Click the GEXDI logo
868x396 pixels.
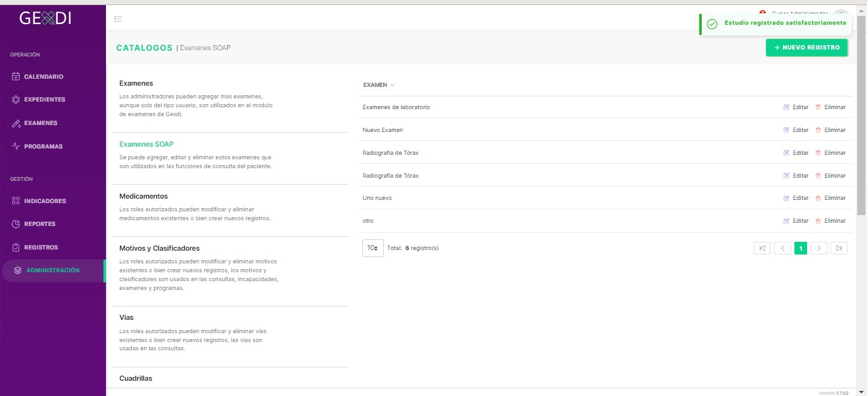point(46,18)
